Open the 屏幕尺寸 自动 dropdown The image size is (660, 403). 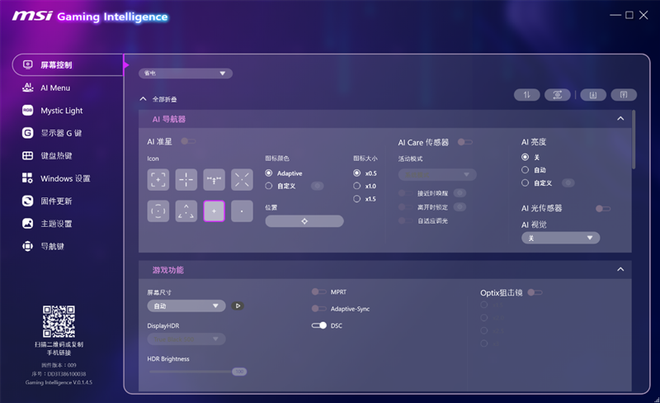pyautogui.click(x=186, y=306)
